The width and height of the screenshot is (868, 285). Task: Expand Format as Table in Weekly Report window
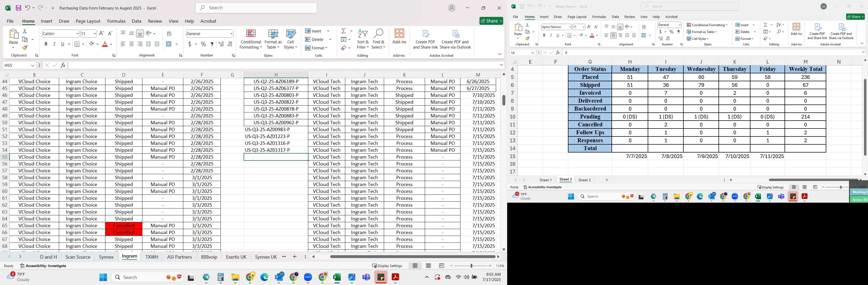pos(702,32)
